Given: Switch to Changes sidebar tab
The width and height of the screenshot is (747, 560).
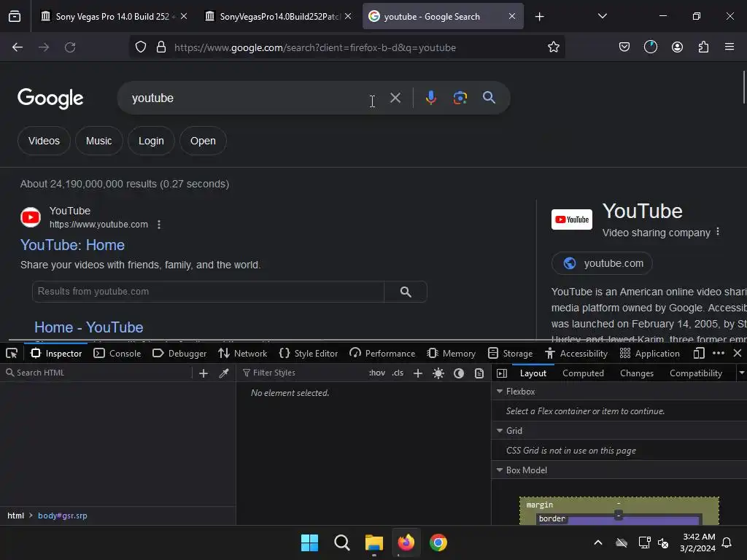Looking at the screenshot, I should coord(636,373).
